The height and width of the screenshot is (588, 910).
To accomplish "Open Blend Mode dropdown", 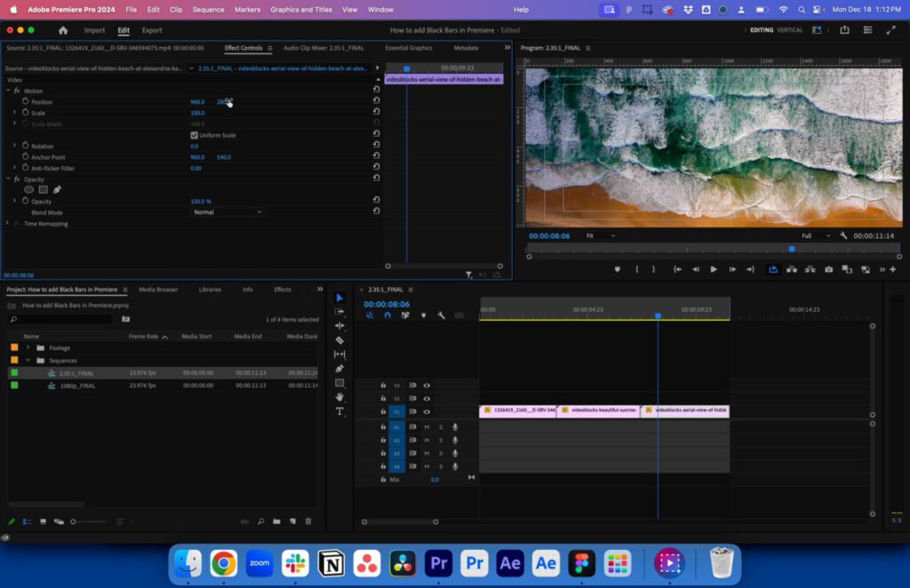I will 227,212.
